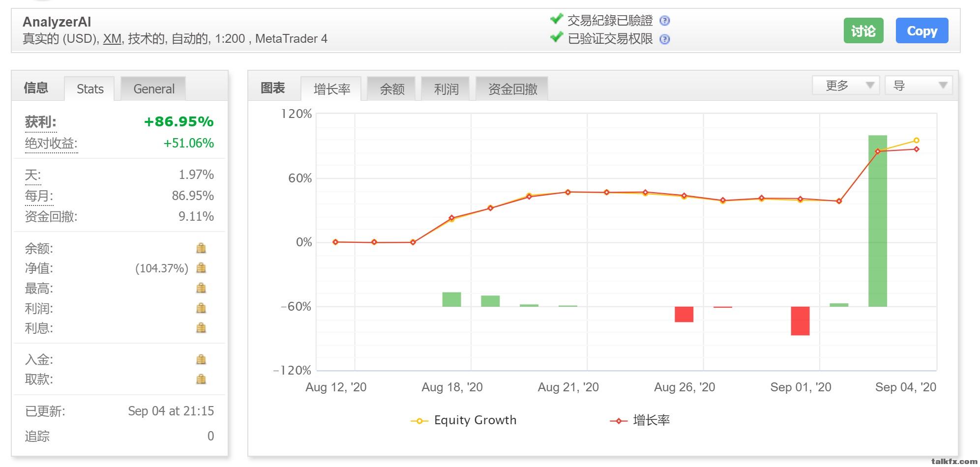Toggle the 增长率 legend series
The image size is (980, 467).
click(x=640, y=420)
